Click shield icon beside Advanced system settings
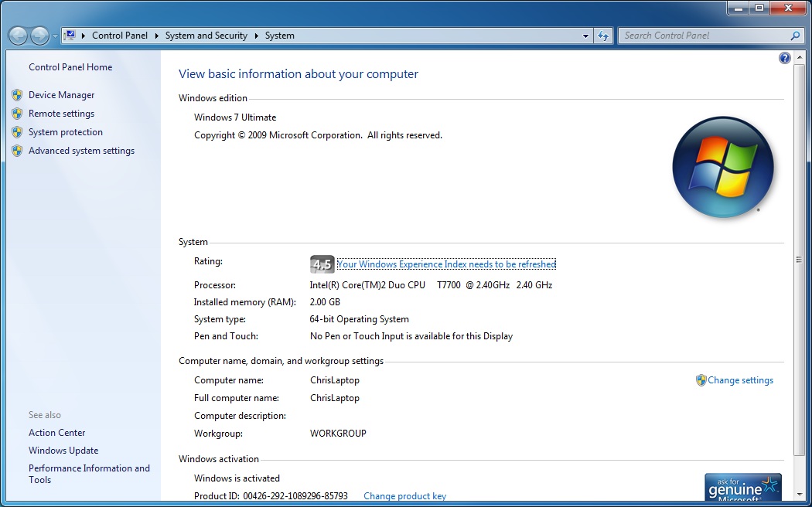 17,151
